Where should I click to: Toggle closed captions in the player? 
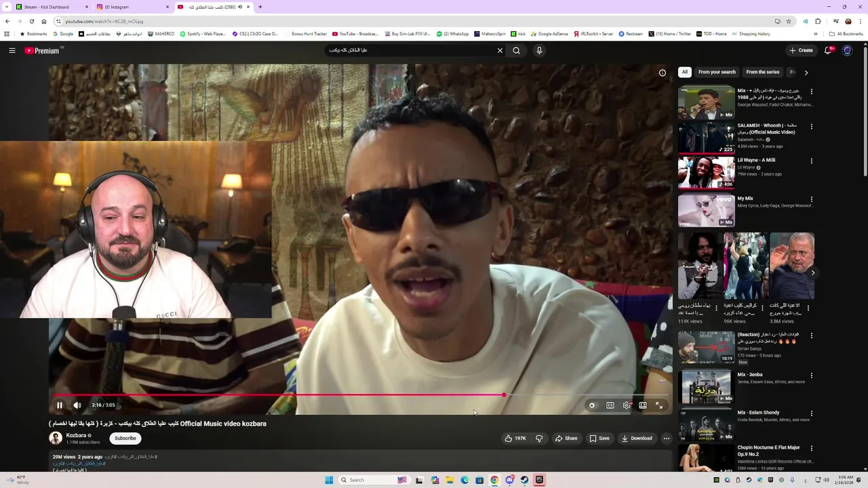click(x=610, y=405)
